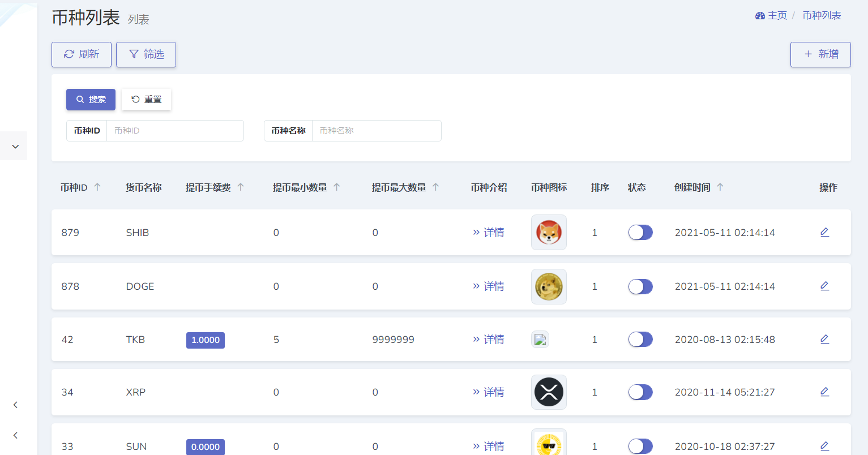Image resolution: width=868 pixels, height=455 pixels.
Task: Click the edit pencil icon for SHIB row
Action: 824,232
